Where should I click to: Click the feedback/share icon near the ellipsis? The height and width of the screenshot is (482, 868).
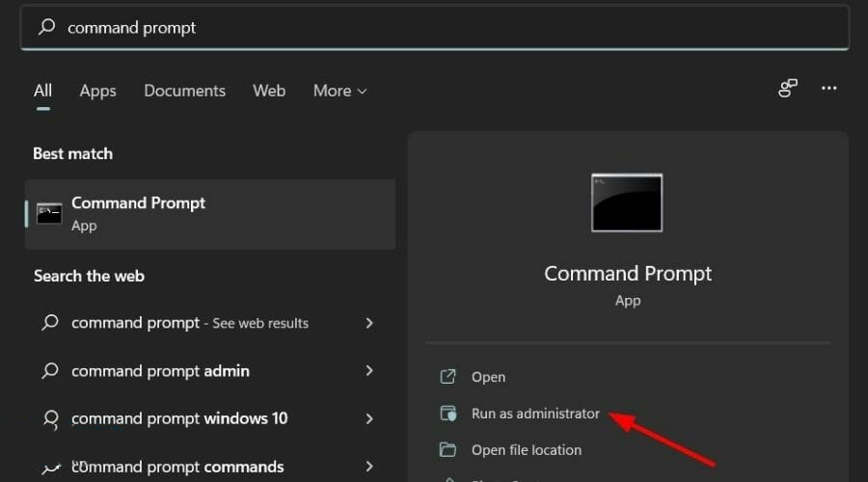pos(788,89)
